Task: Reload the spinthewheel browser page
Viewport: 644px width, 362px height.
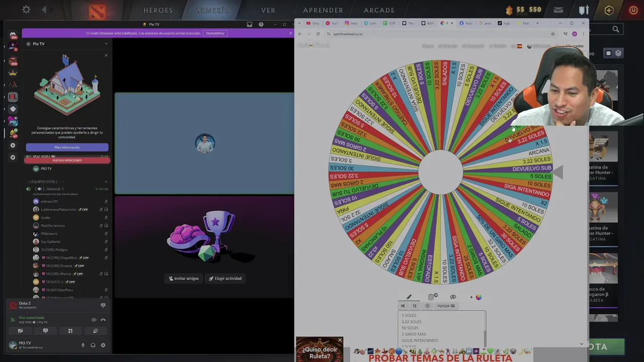Action: point(318,34)
